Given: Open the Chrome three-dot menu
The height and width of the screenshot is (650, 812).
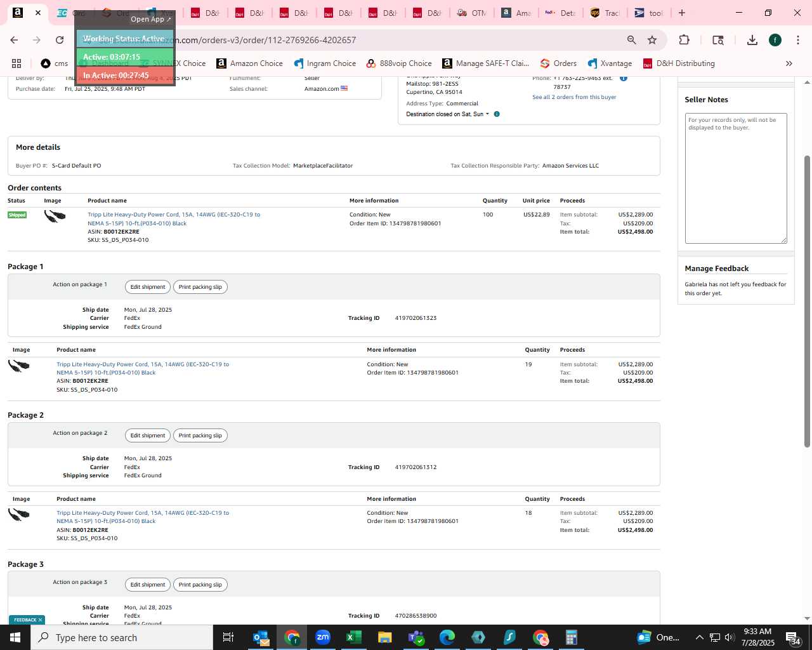Looking at the screenshot, I should pyautogui.click(x=797, y=40).
